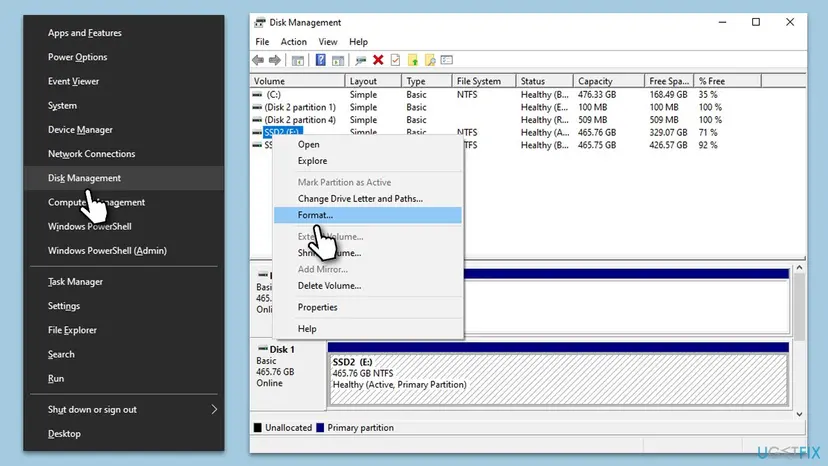This screenshot has height=466, width=828.
Task: Click the drive icon beside Disk 2 partition 1
Action: tap(257, 107)
